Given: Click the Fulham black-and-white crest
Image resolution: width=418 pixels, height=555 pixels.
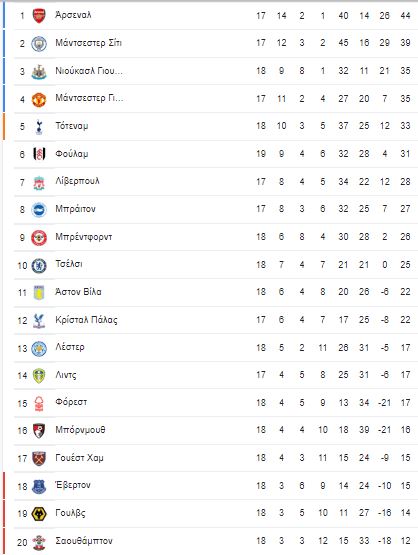Looking at the screenshot, I should point(39,154).
